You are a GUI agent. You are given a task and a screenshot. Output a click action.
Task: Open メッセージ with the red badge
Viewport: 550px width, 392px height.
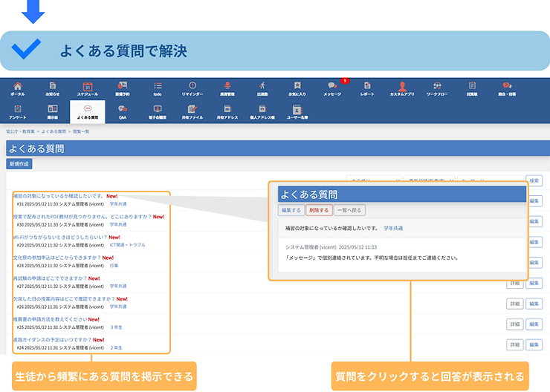332,88
